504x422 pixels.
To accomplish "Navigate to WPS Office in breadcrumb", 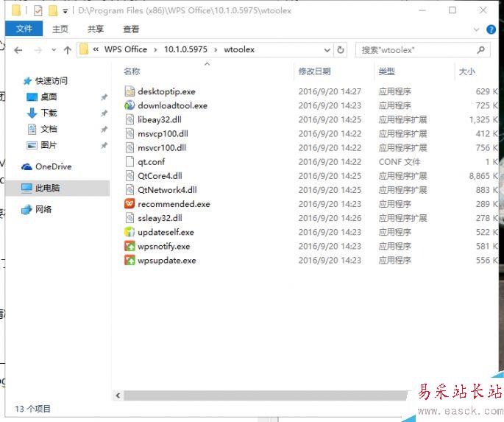I will (126, 49).
